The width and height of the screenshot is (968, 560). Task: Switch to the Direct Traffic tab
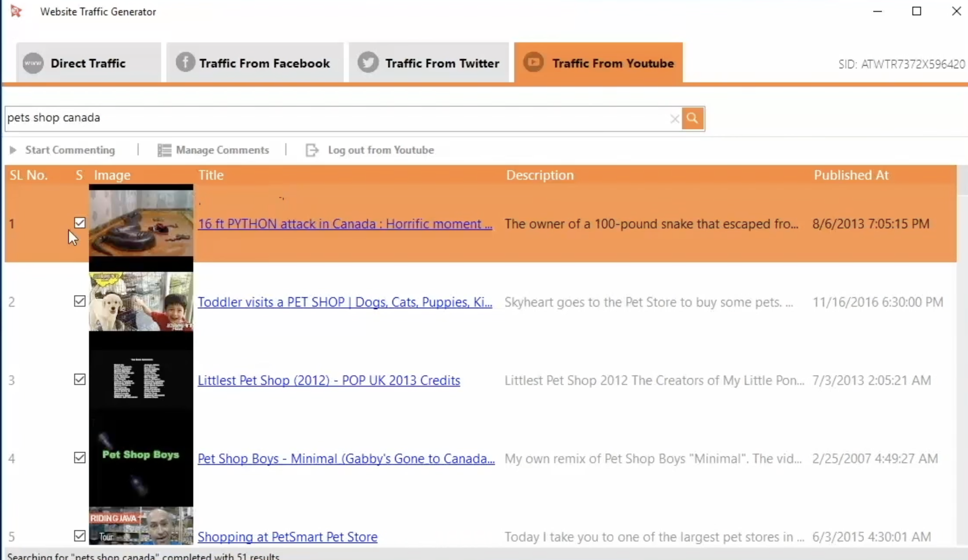pos(89,63)
